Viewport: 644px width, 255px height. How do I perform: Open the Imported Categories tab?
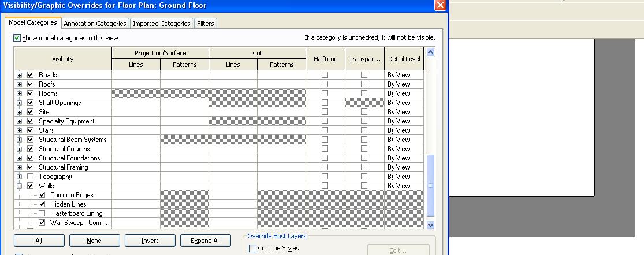point(161,24)
